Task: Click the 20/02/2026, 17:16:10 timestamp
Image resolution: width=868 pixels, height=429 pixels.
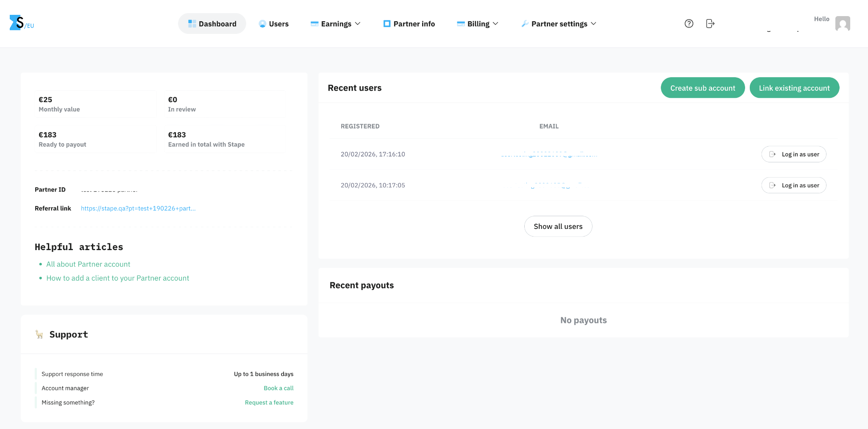Action: coord(373,154)
